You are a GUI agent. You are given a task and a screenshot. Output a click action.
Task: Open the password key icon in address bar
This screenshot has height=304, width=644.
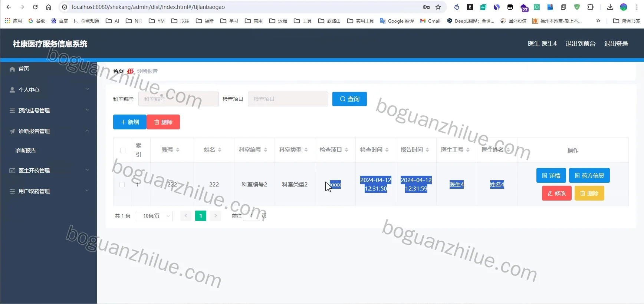pyautogui.click(x=426, y=7)
